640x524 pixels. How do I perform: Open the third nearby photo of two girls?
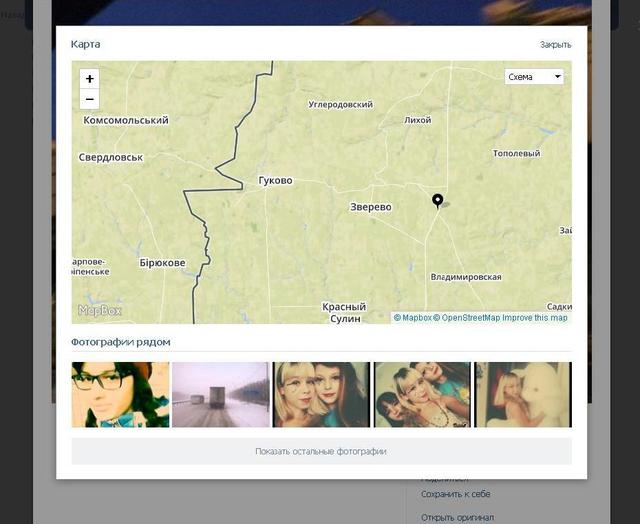[x=321, y=394]
